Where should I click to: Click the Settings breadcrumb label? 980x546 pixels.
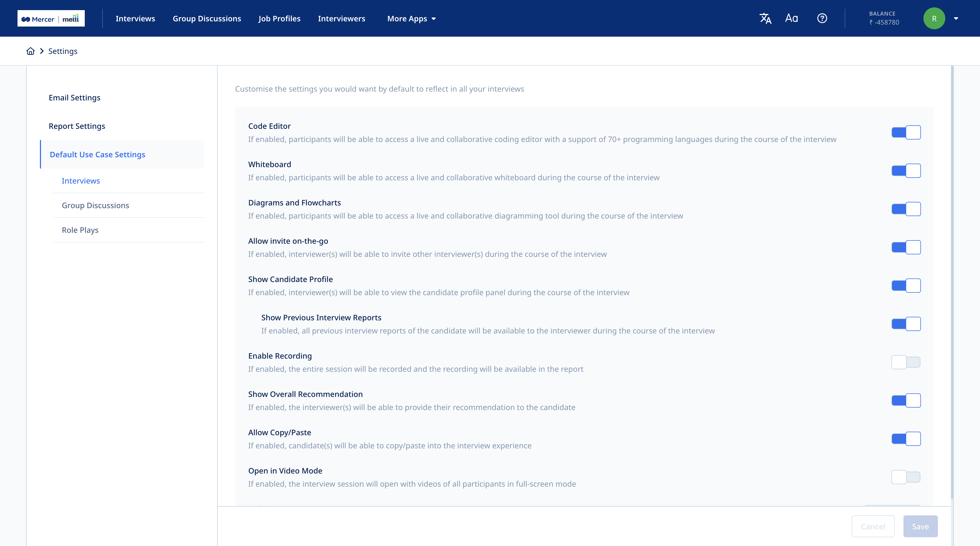coord(63,51)
